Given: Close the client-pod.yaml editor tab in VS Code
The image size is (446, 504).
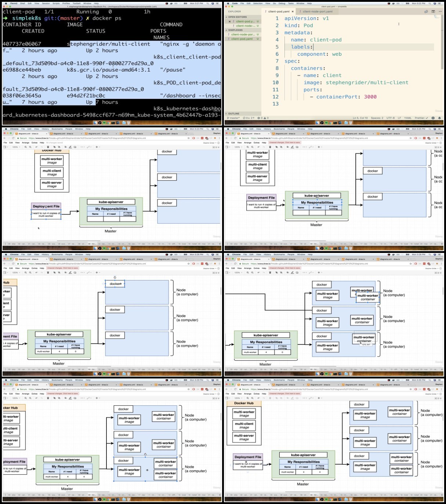Looking at the screenshot, I should [293, 11].
